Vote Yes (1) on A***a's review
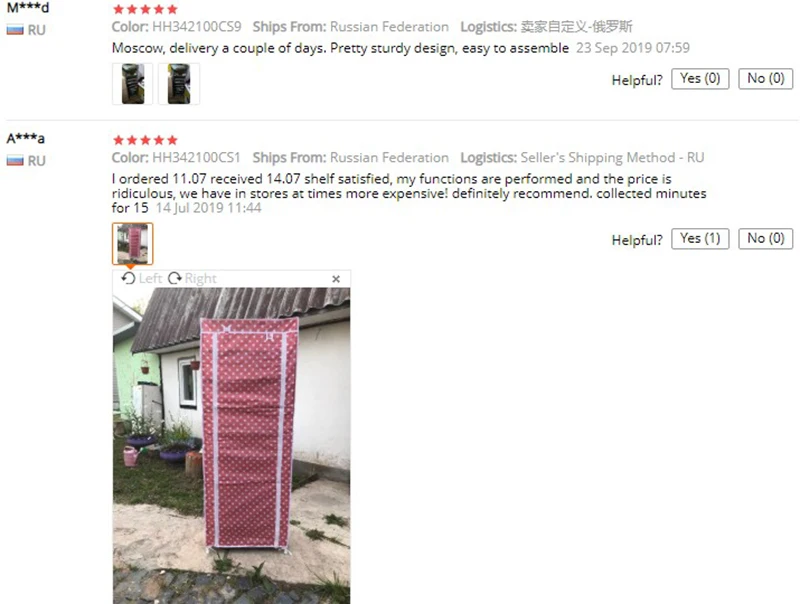This screenshot has width=800, height=604. pyautogui.click(x=700, y=239)
